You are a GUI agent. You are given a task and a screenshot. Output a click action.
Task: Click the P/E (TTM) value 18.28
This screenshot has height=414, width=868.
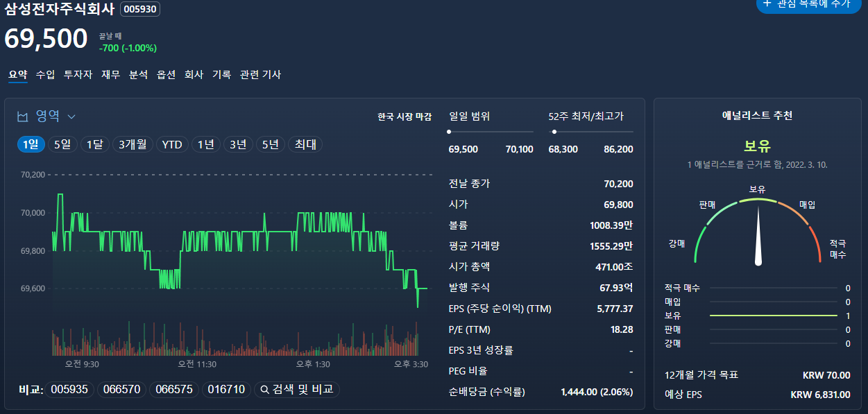click(622, 329)
